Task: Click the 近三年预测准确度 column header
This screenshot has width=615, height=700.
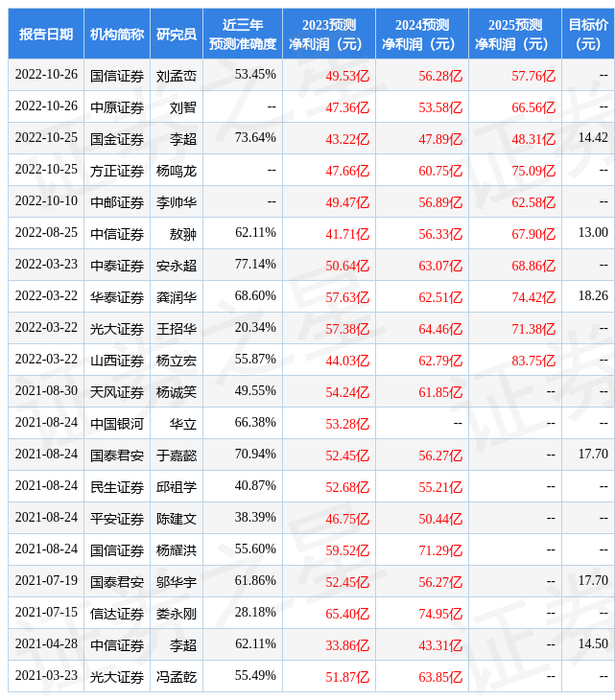Action: point(243,34)
